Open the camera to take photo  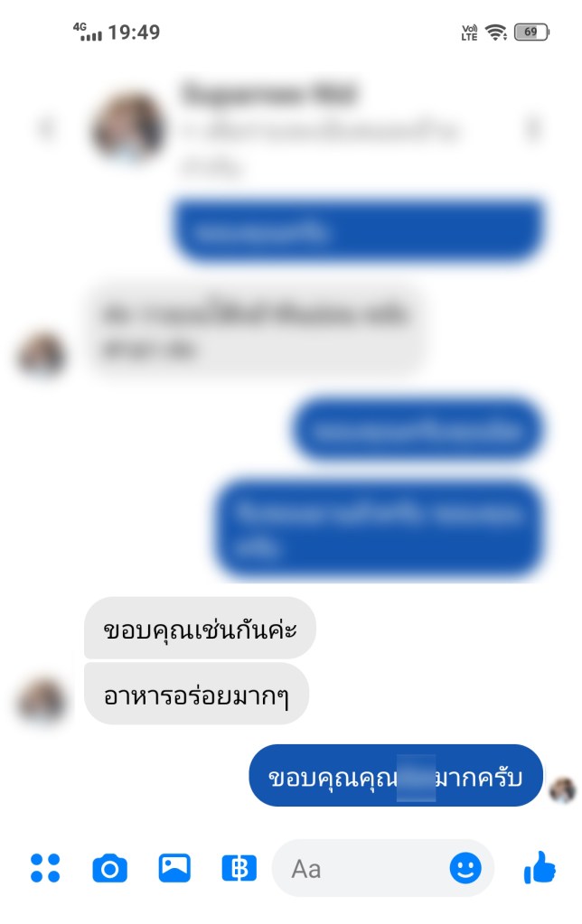click(109, 868)
